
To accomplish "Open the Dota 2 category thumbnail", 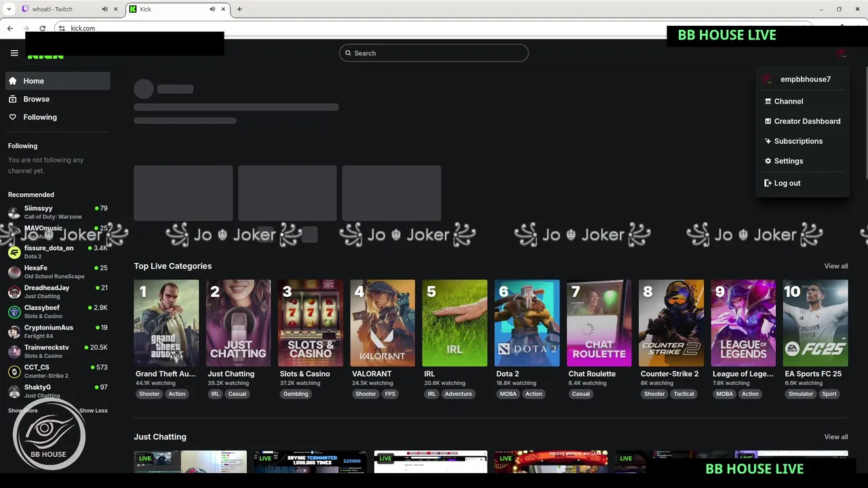I will point(527,323).
